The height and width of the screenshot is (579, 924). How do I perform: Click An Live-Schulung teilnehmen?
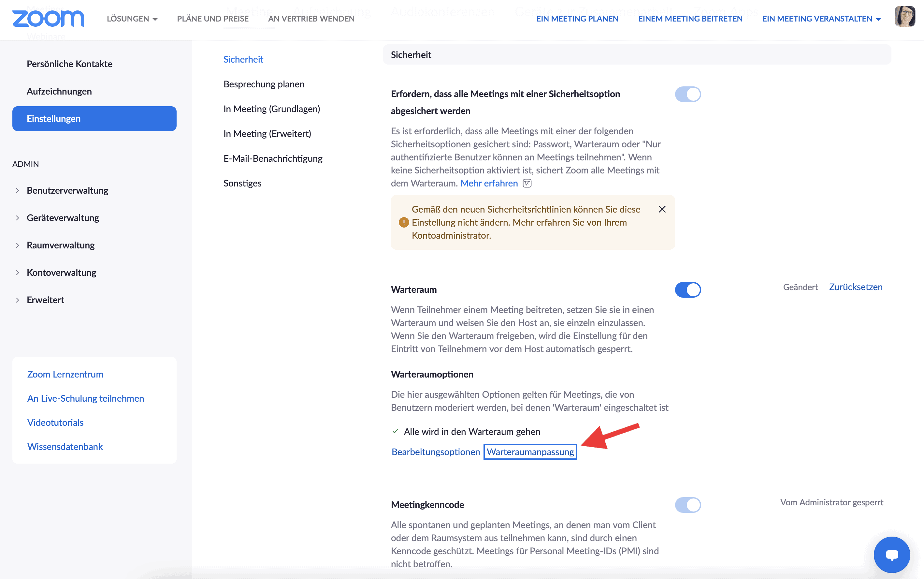[x=86, y=398]
